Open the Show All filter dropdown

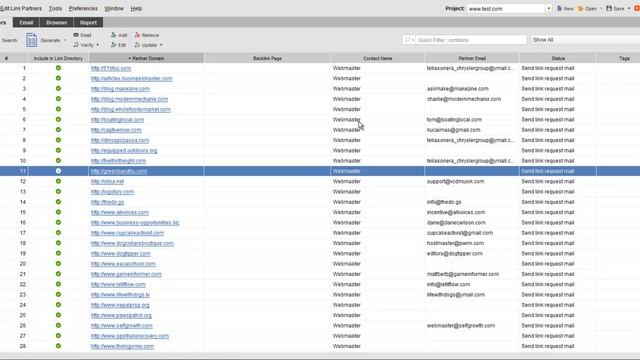click(586, 40)
